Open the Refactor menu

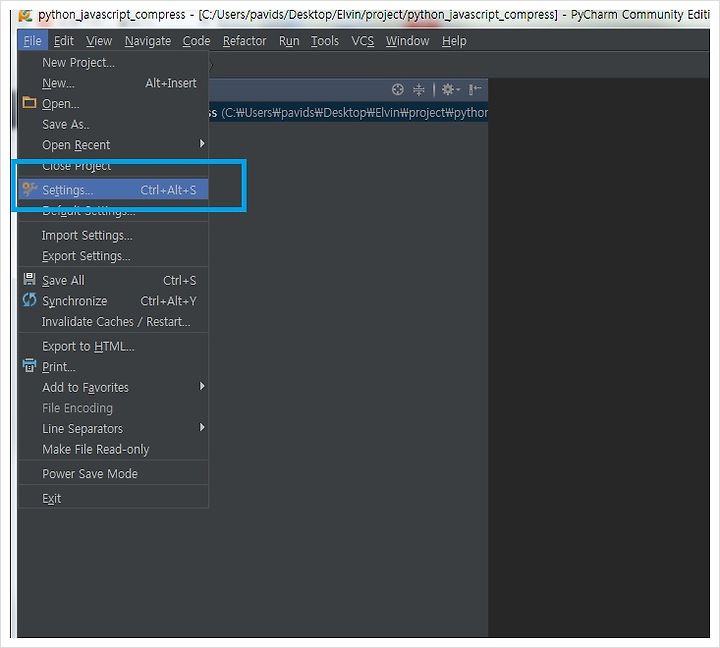[245, 41]
